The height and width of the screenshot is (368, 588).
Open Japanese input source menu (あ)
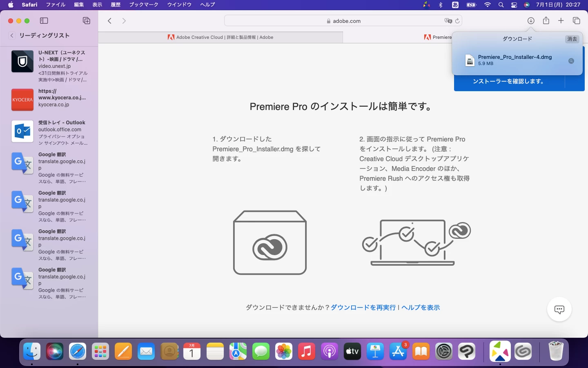[455, 5]
